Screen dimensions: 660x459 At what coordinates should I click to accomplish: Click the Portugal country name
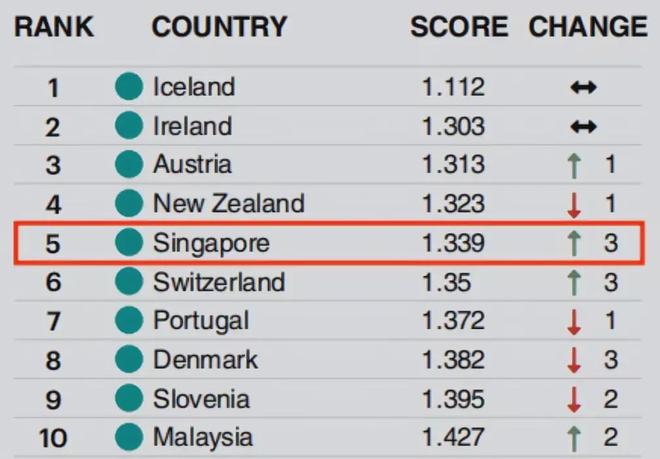click(201, 321)
